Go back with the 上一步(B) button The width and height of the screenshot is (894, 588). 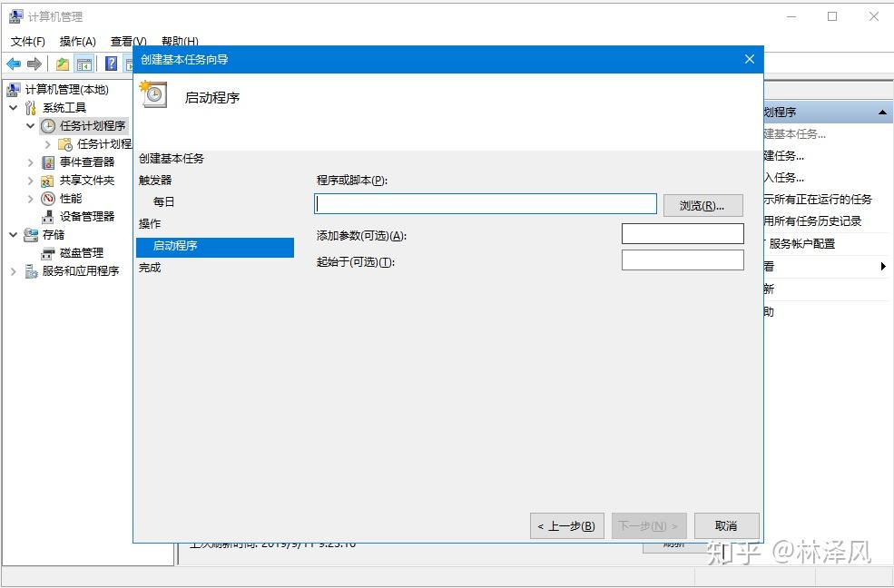point(566,526)
